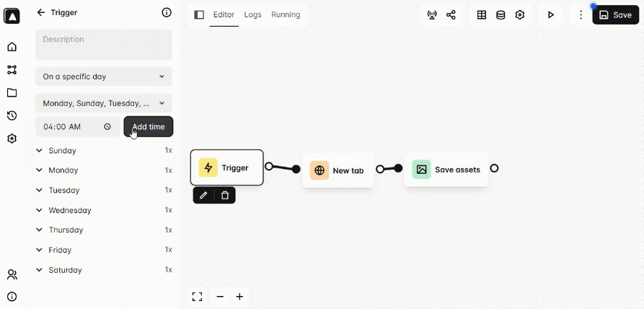Expand the Sunday schedule row

(x=40, y=151)
